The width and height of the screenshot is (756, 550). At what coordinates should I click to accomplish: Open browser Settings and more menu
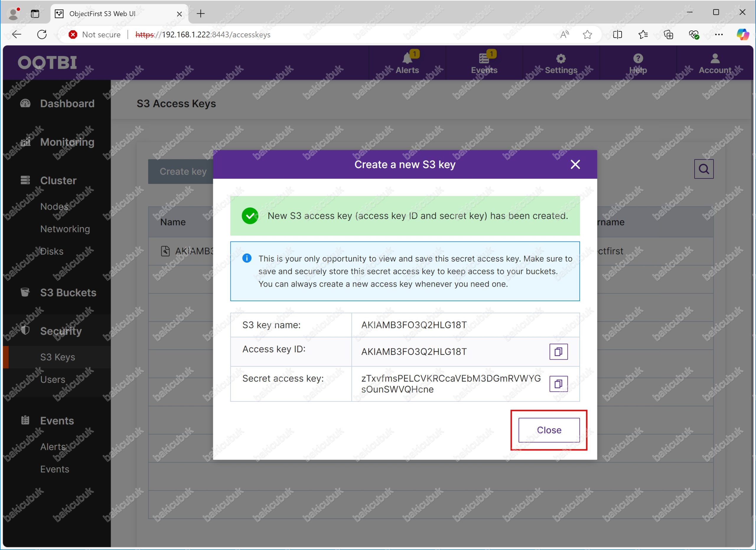(x=719, y=34)
